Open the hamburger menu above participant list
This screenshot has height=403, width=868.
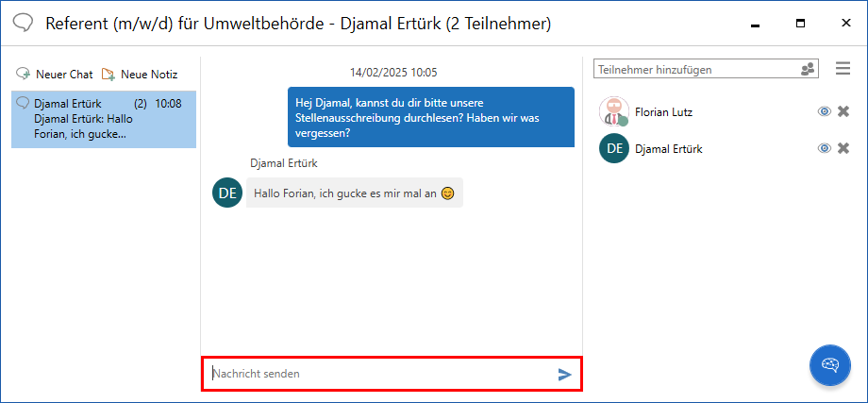click(843, 68)
